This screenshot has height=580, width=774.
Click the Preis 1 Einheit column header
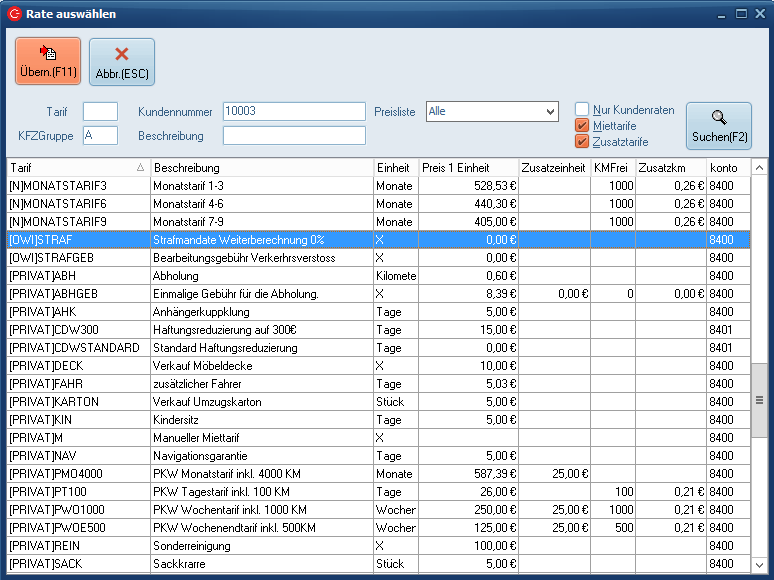[468, 168]
